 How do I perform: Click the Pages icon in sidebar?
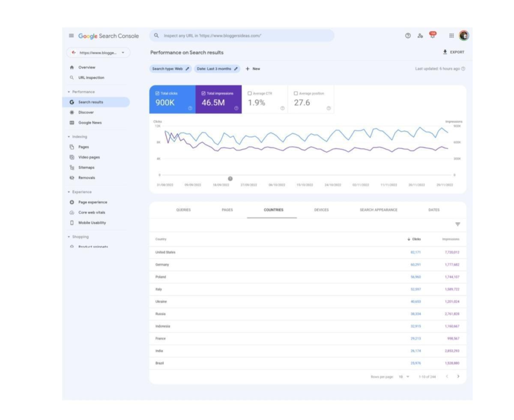(x=72, y=147)
